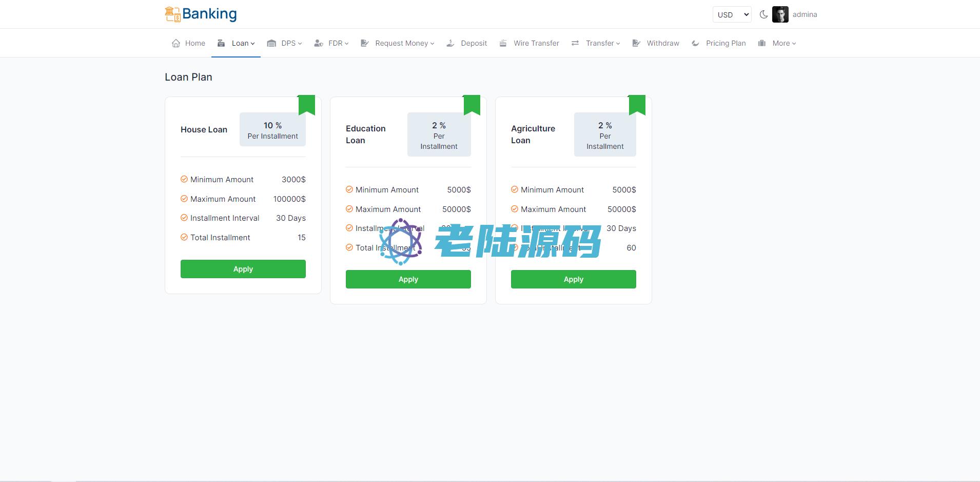Viewport: 980px width, 482px height.
Task: Open the USD currency selector
Action: [x=732, y=14]
